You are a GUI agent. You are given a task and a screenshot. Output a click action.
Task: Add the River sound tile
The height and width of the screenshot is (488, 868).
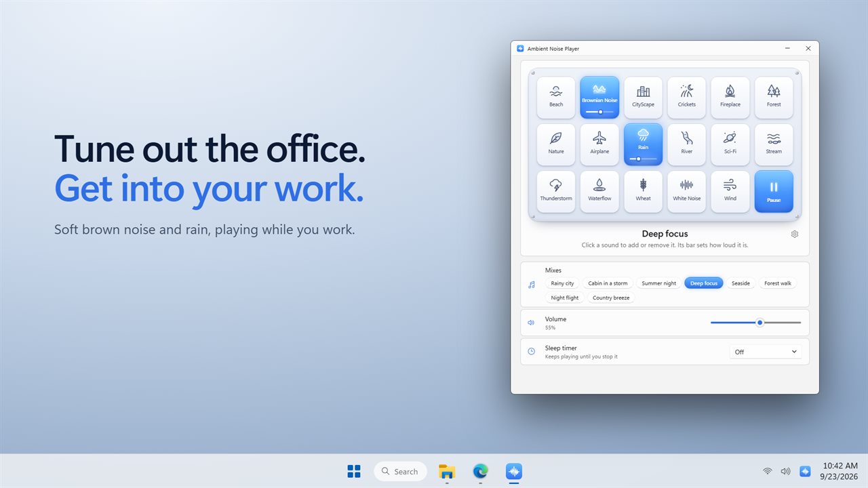686,144
